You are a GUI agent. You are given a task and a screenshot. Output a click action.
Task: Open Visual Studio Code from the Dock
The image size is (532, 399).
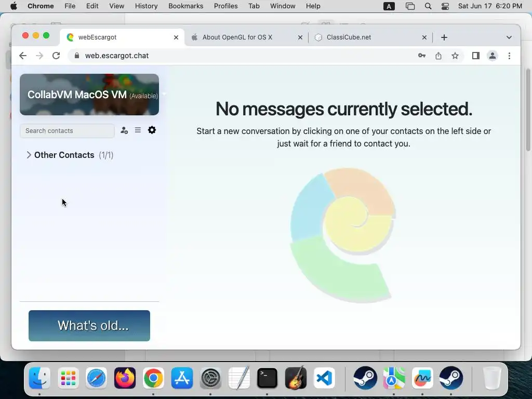click(324, 378)
